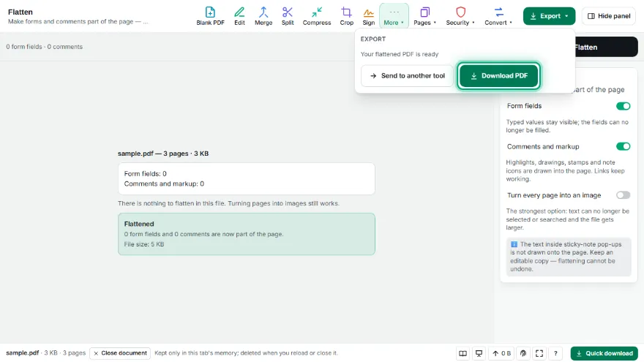644x362 pixels.
Task: Click the Quick download button
Action: pyautogui.click(x=604, y=353)
